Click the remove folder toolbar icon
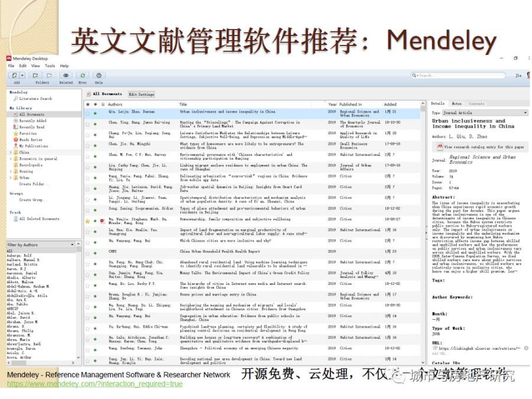532x399 pixels. click(x=50, y=75)
